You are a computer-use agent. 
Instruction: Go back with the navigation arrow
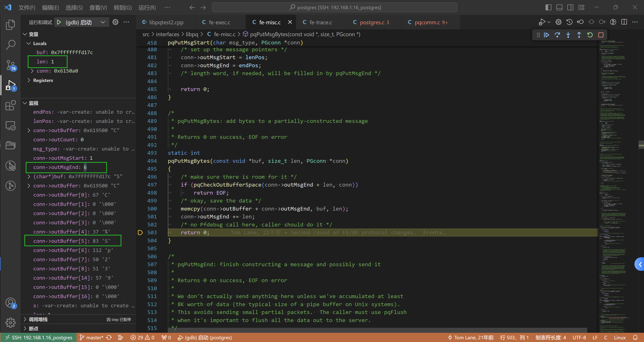click(192, 8)
